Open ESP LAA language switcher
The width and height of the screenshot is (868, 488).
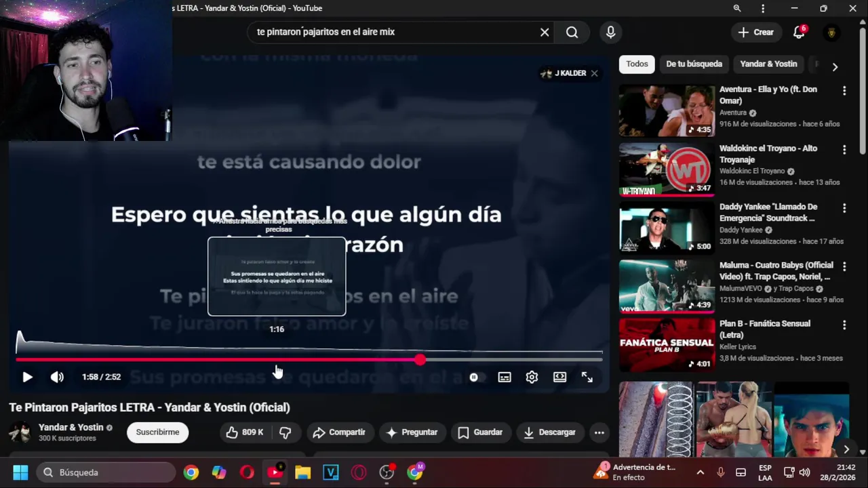[765, 472]
